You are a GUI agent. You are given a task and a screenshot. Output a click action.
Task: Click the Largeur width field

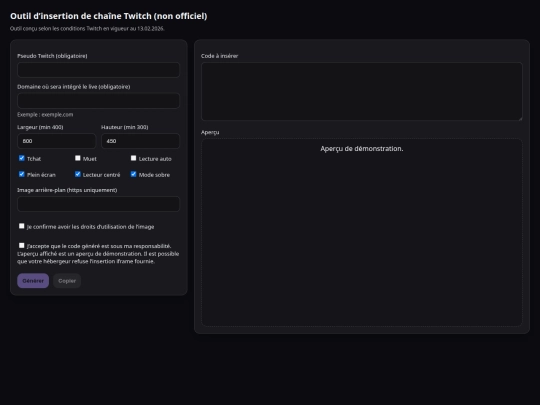click(x=56, y=141)
